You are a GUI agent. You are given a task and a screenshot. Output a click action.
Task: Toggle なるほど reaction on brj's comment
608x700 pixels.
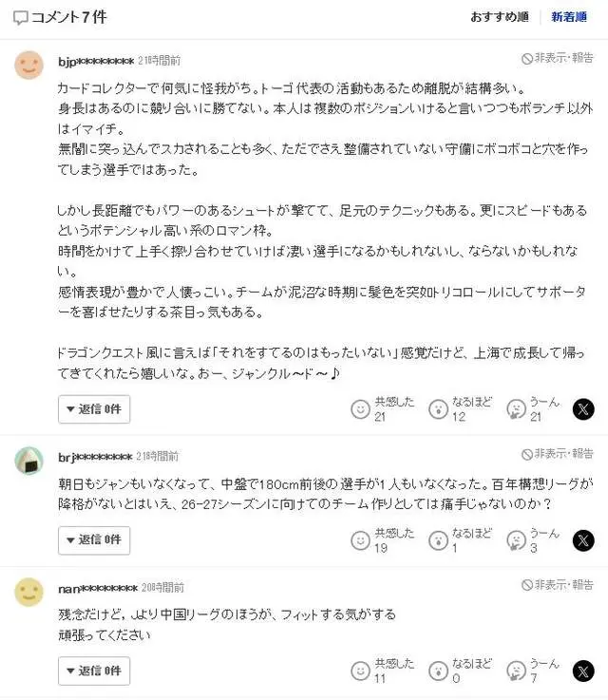pos(438,540)
